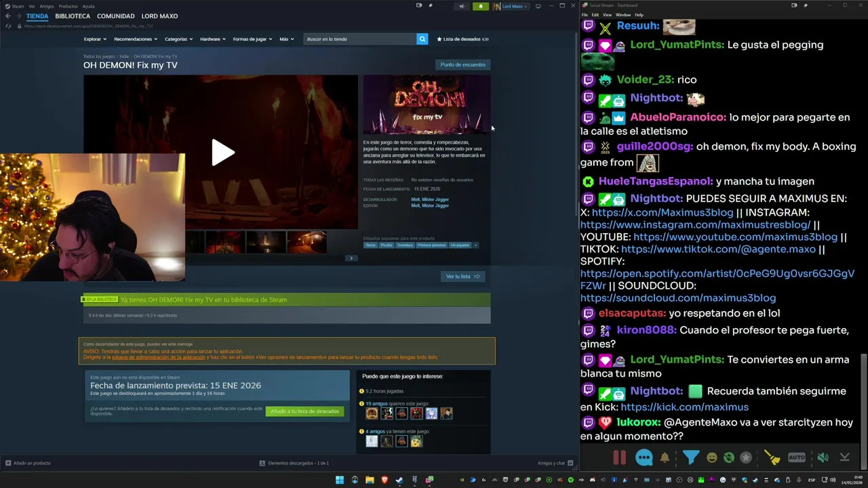The width and height of the screenshot is (868, 488).
Task: Click Añadir a tu lista de deseados
Action: (x=304, y=411)
